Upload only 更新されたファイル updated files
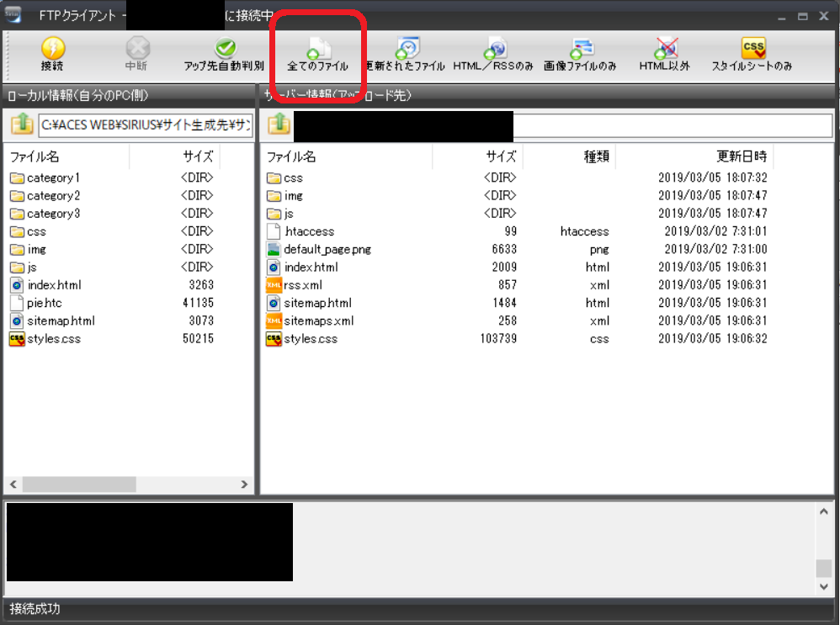Image resolution: width=840 pixels, height=625 pixels. coord(407,50)
